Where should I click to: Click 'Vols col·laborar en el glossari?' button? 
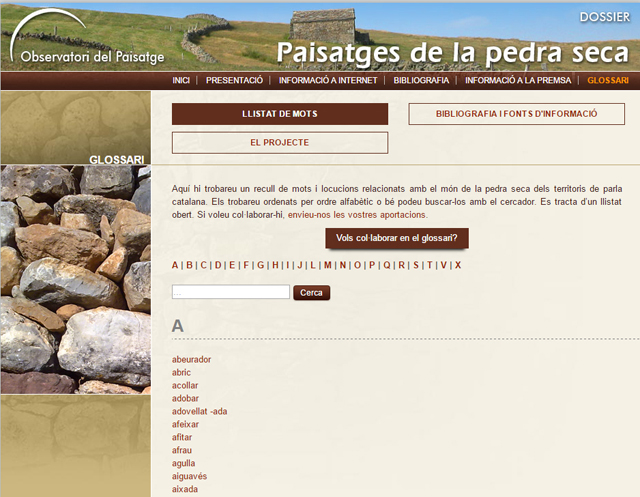(397, 238)
